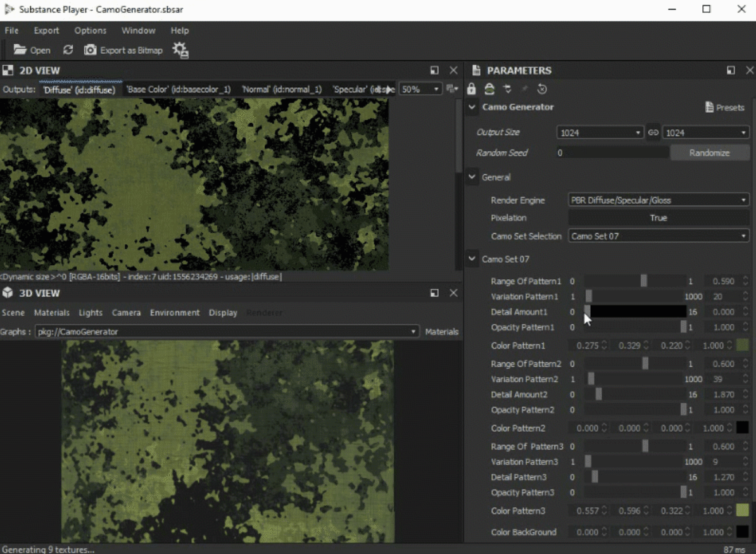Click the Randomize button
This screenshot has width=756, height=554.
(709, 153)
